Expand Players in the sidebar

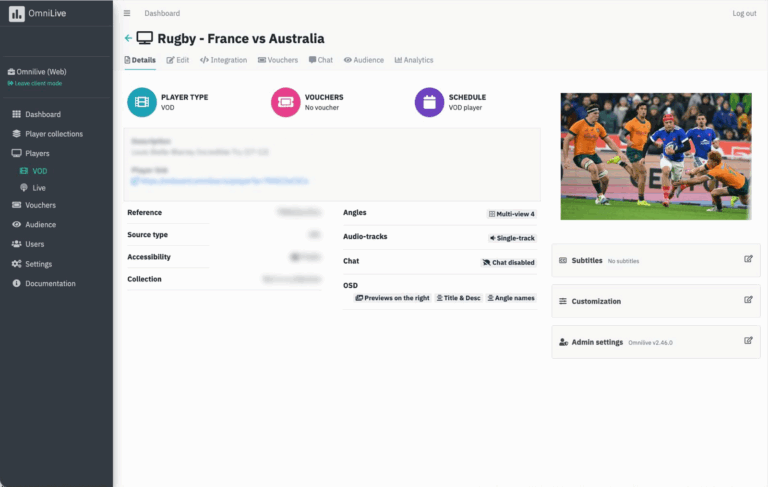coord(37,153)
